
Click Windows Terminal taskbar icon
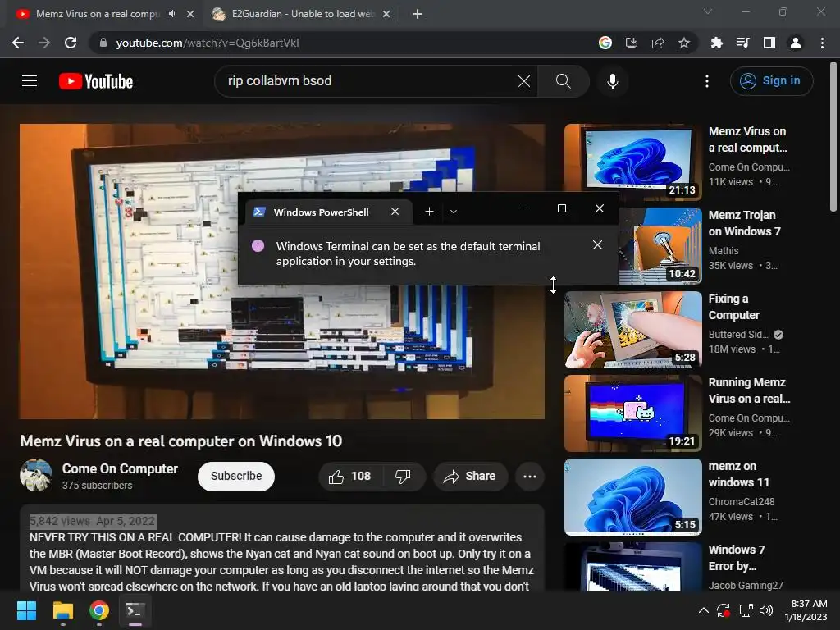(135, 610)
